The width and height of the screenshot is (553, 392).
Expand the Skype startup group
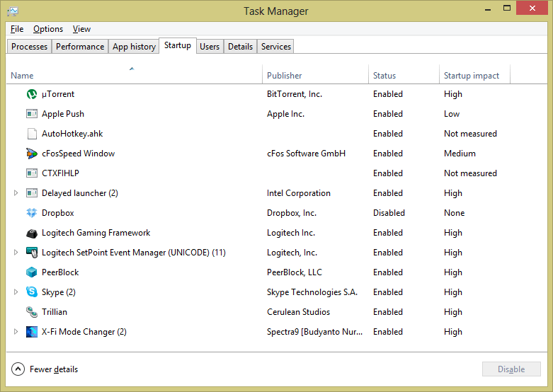(x=16, y=292)
